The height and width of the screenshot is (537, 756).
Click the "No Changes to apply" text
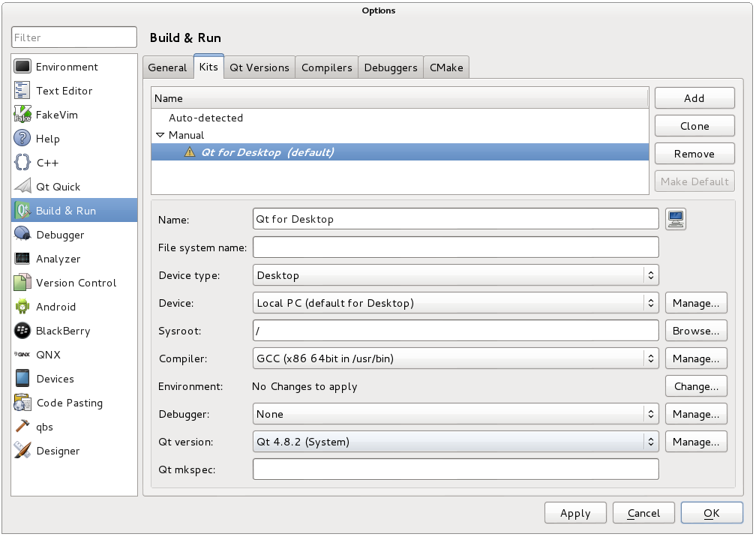[x=304, y=386]
